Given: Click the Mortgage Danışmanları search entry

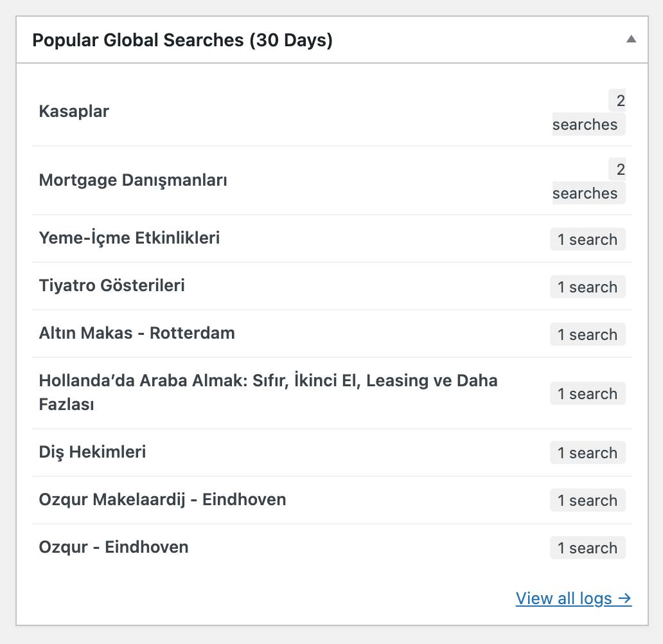Looking at the screenshot, I should coord(133,180).
